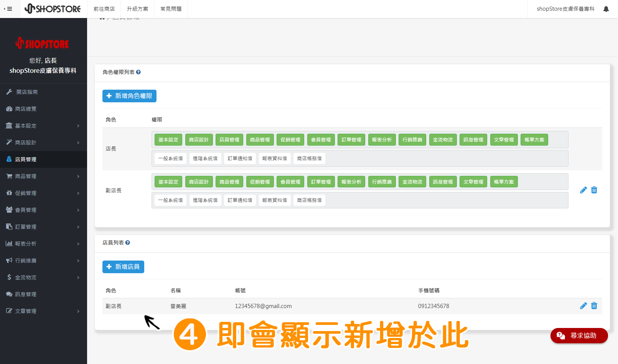Click the dollar icon for 金流物流
Viewport: 618px width, 364px height.
click(x=9, y=277)
